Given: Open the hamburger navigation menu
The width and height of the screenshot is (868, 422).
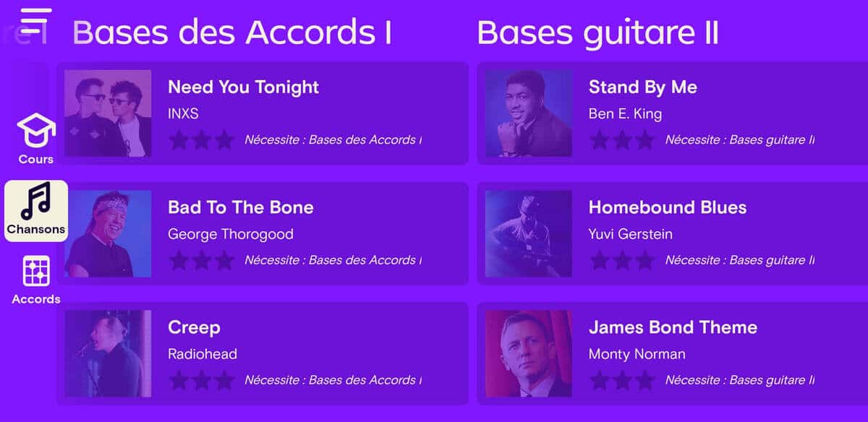Looking at the screenshot, I should [x=35, y=20].
